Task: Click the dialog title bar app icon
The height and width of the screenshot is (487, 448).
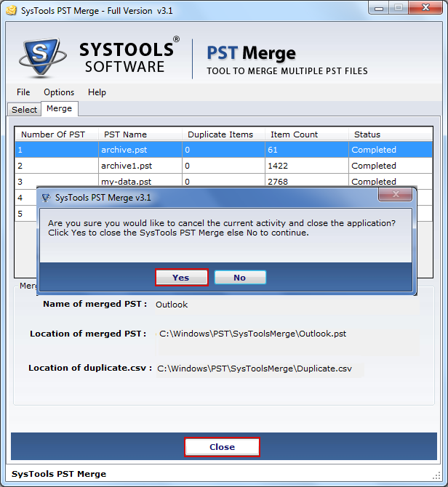Action: click(46, 198)
